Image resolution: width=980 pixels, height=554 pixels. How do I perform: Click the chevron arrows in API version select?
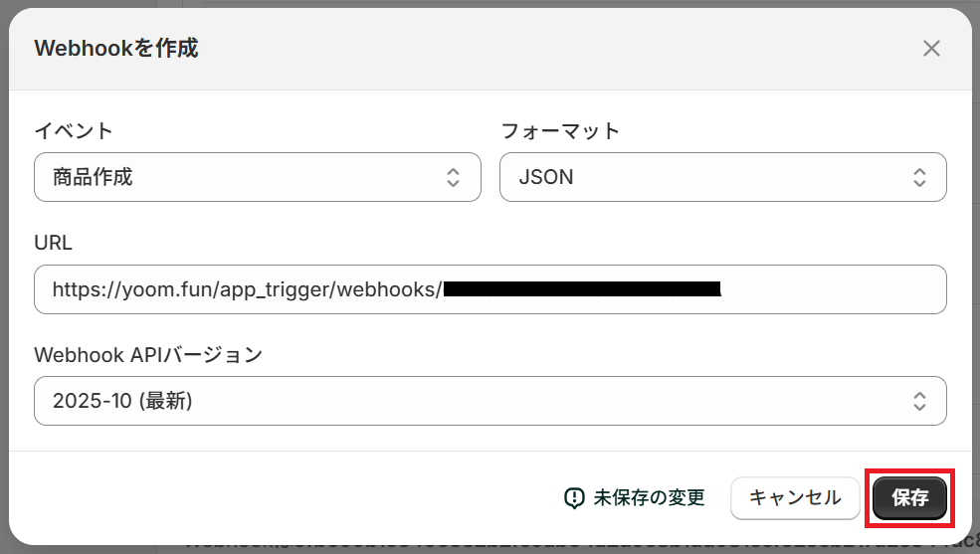[919, 401]
